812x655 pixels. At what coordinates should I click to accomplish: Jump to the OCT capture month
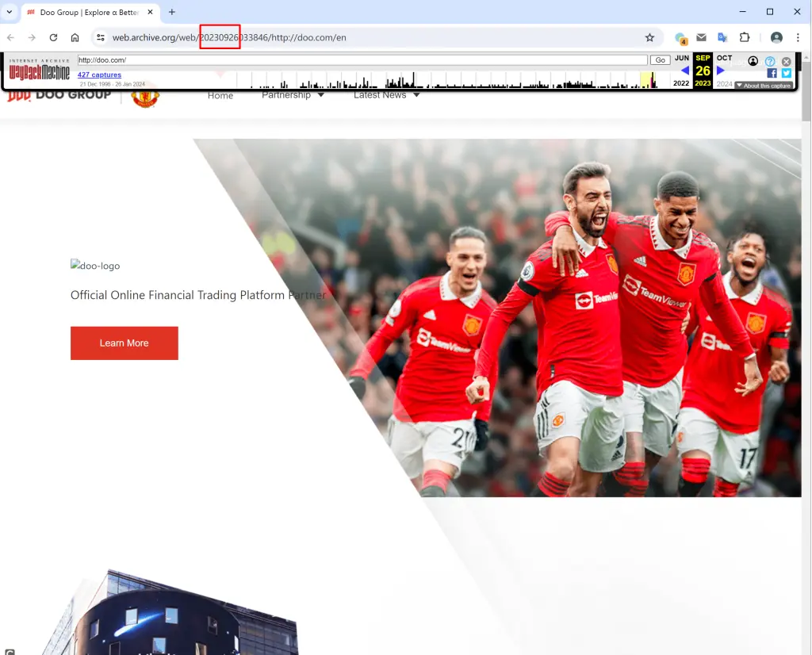[x=724, y=58]
